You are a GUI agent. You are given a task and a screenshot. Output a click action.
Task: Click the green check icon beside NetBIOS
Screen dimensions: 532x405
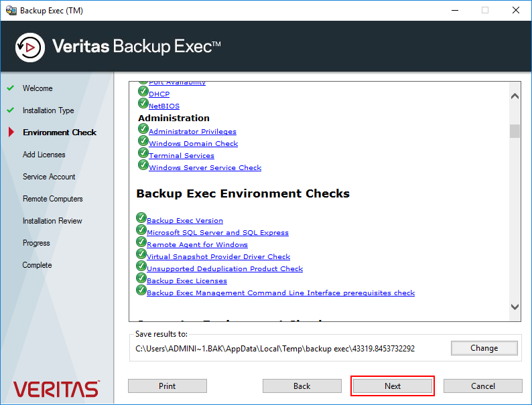(143, 103)
